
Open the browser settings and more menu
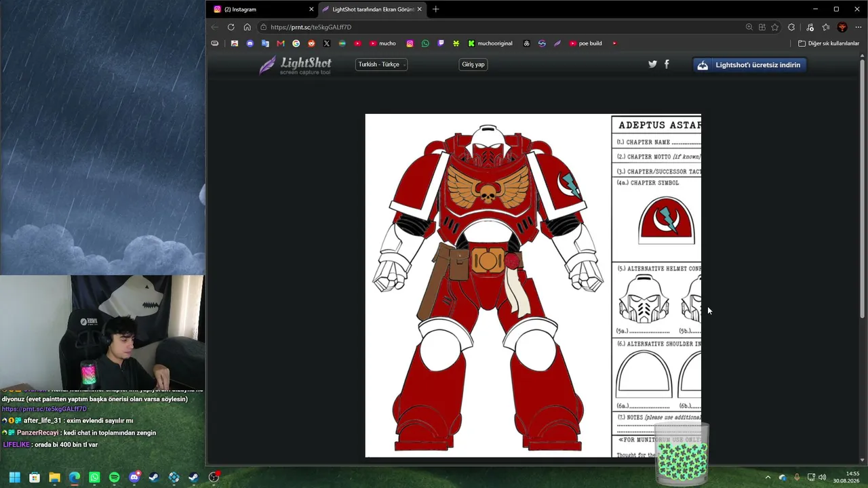859,27
